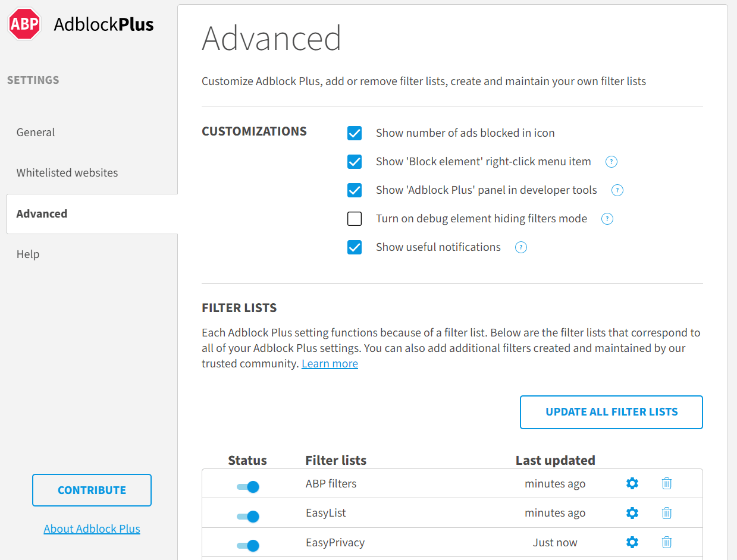Click the Adblock Plus logo icon
This screenshot has width=737, height=560.
pos(24,24)
